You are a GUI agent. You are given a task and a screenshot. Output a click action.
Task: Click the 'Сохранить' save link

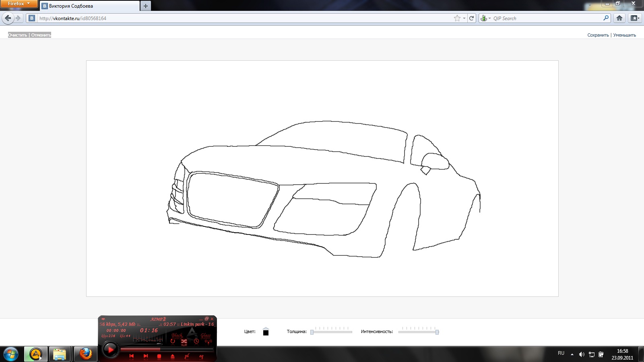[x=598, y=35]
